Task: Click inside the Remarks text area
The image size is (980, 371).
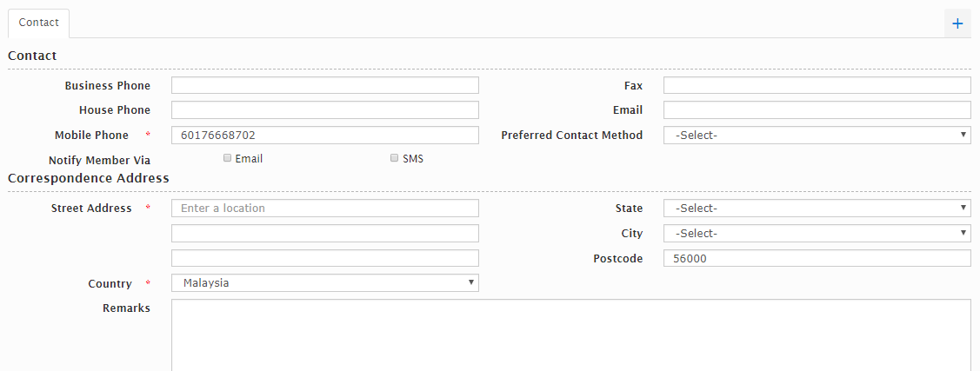Action: [570, 335]
